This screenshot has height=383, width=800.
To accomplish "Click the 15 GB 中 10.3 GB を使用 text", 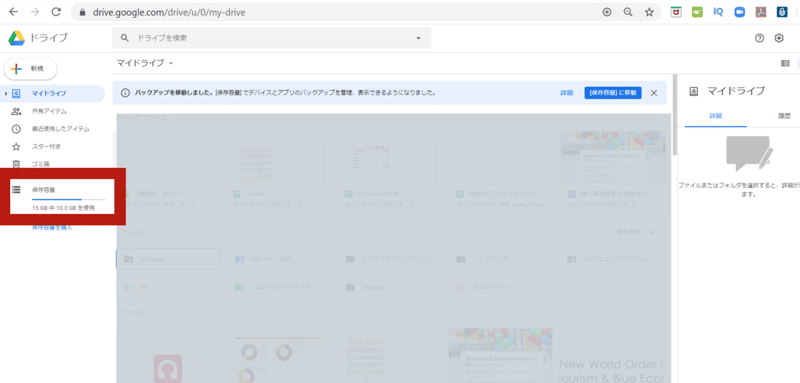I will pyautogui.click(x=63, y=208).
